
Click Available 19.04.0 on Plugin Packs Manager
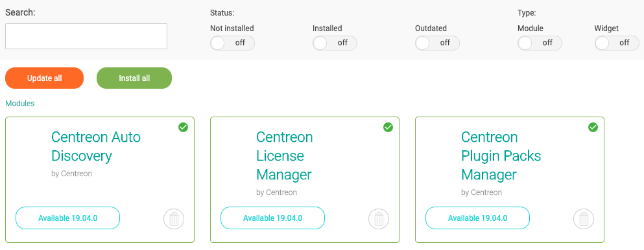click(478, 218)
